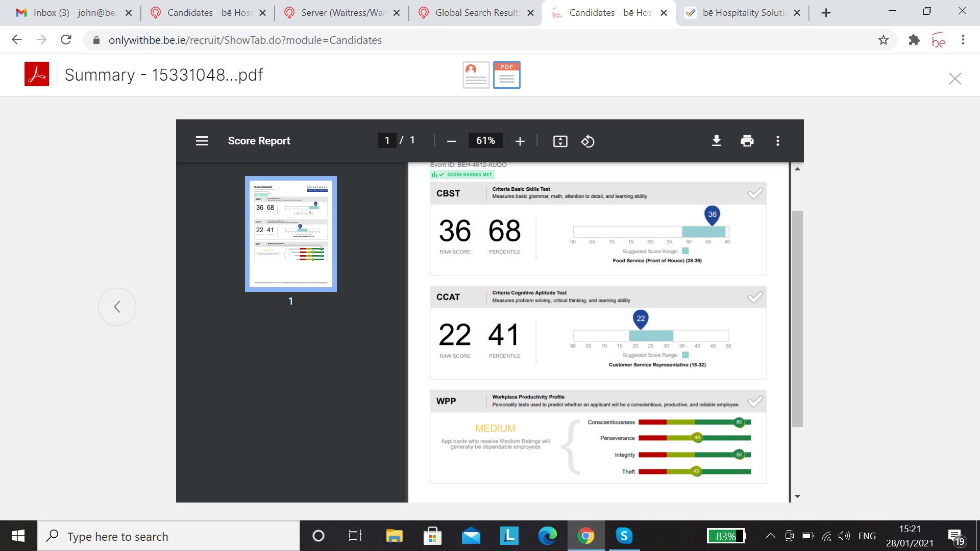The height and width of the screenshot is (551, 980).
Task: Click the red Adobe PDF file icon
Action: pyautogui.click(x=37, y=74)
